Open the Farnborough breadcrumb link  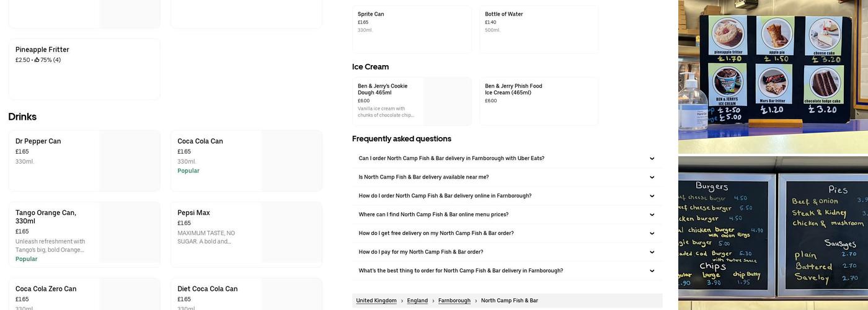(x=454, y=301)
